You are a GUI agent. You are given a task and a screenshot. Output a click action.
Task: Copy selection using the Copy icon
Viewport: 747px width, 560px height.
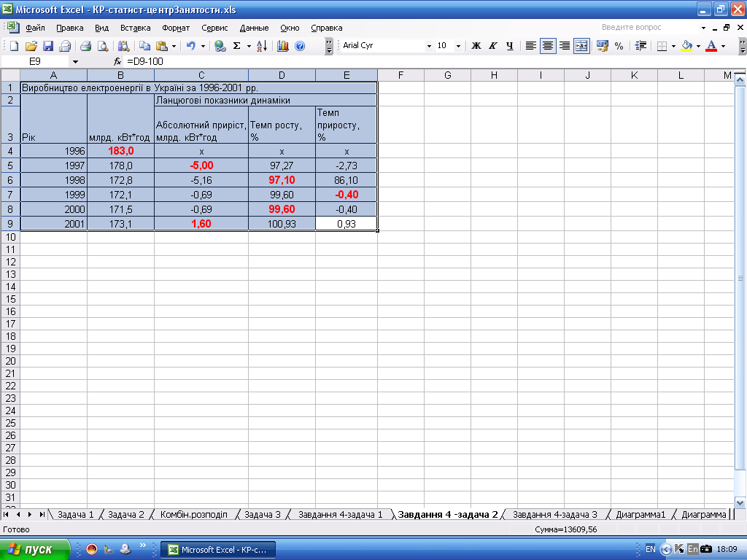(x=144, y=46)
